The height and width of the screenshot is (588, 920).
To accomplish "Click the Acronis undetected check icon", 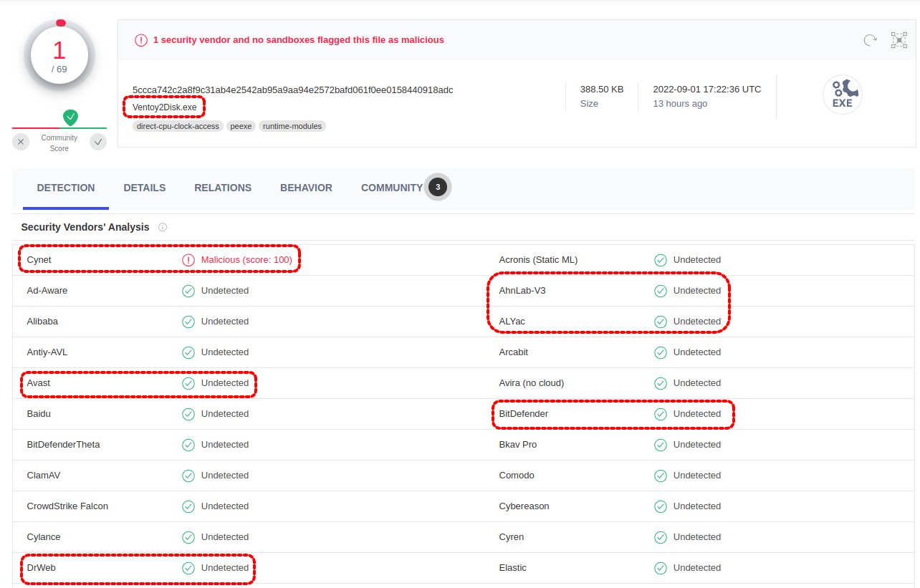I will (661, 260).
